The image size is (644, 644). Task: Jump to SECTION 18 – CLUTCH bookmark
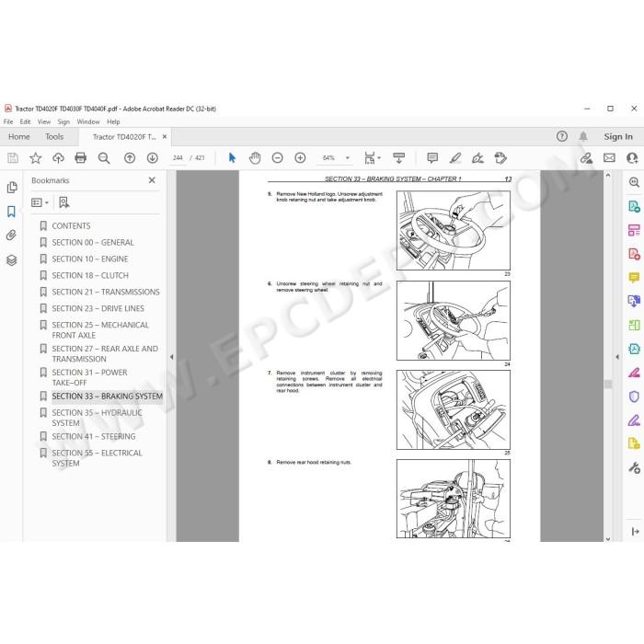point(90,276)
